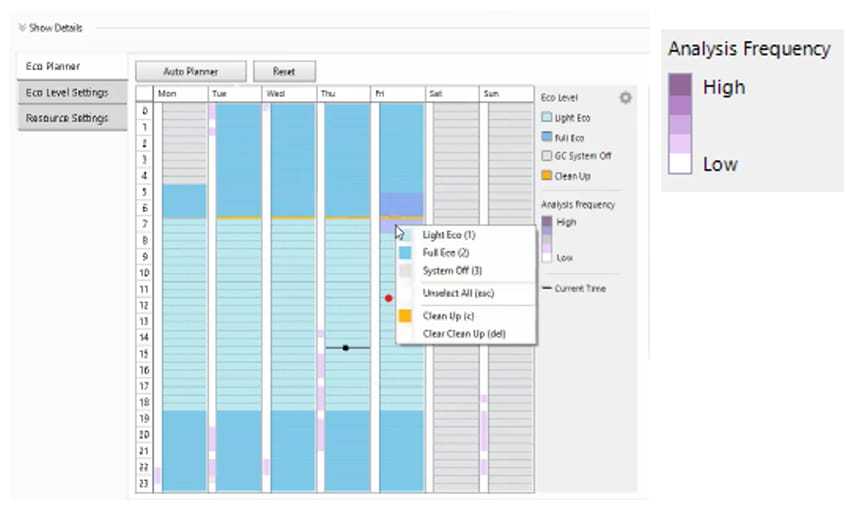The width and height of the screenshot is (849, 507).
Task: Select the Fri column header
Action: coord(398,94)
